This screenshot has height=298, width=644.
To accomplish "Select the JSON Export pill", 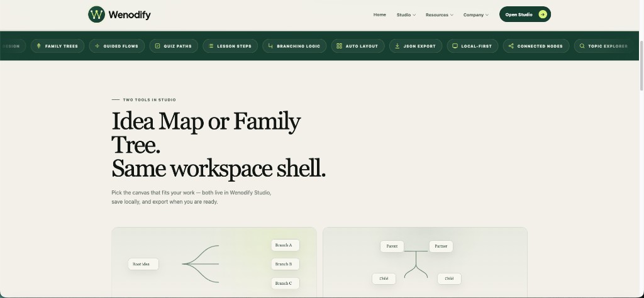I will [416, 46].
